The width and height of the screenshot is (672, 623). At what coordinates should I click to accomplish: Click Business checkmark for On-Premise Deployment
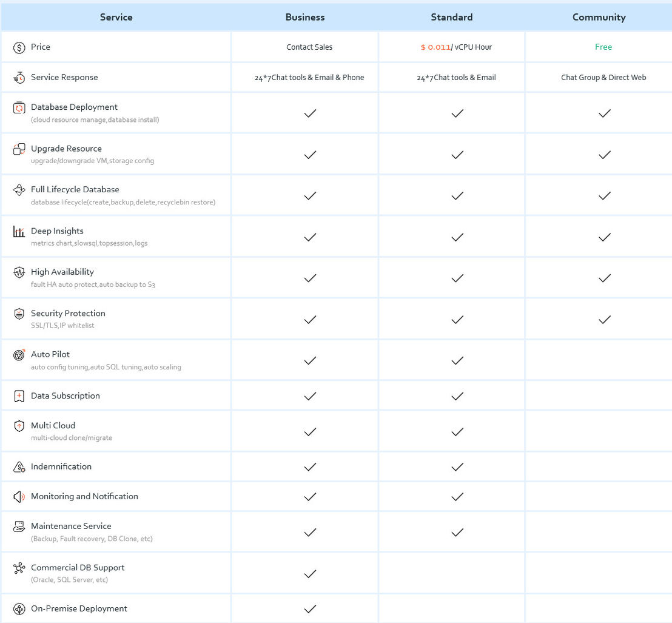click(x=310, y=609)
